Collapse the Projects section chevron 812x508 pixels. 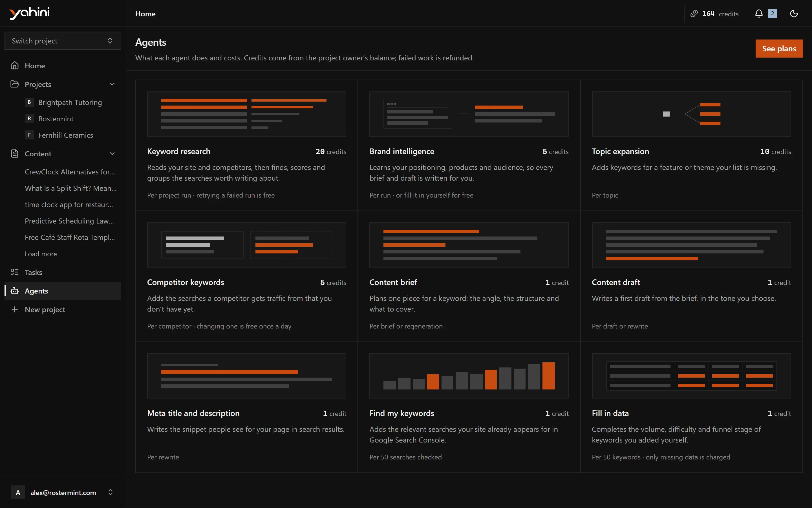coord(112,84)
